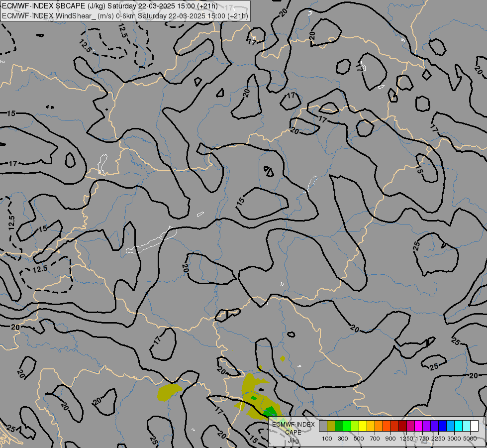Pick the crimson pink legend swatch
Image resolution: width=487 pixels, height=448 pixels.
[x=410, y=426]
